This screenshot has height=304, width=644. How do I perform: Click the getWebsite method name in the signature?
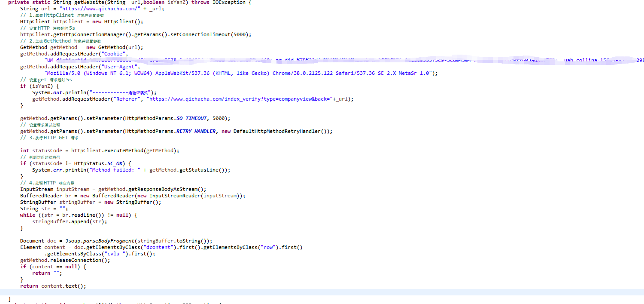tap(89, 3)
